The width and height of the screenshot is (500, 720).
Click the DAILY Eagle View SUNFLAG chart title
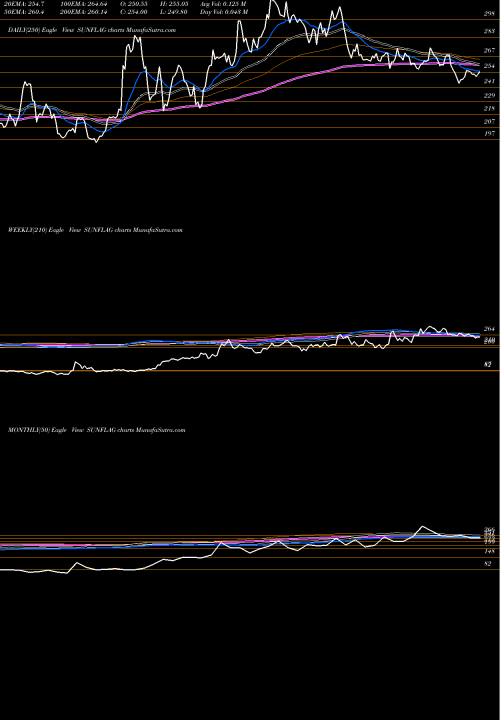(92, 30)
